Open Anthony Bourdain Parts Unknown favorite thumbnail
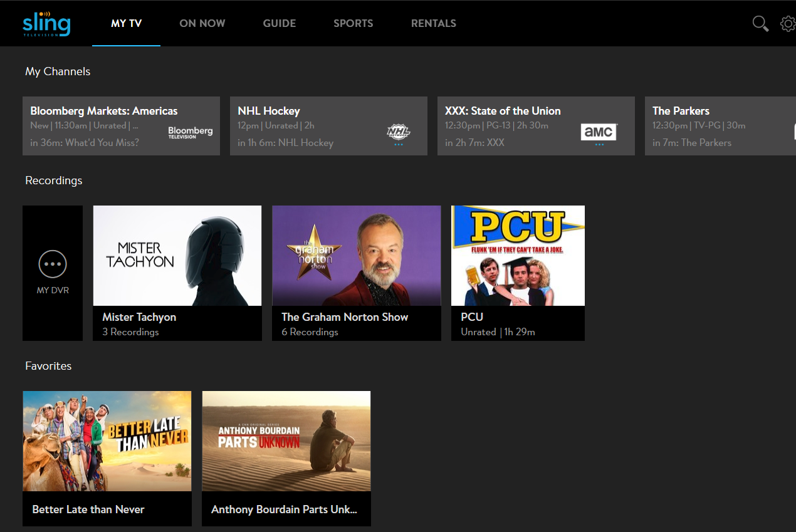This screenshot has width=796, height=532. pyautogui.click(x=286, y=441)
